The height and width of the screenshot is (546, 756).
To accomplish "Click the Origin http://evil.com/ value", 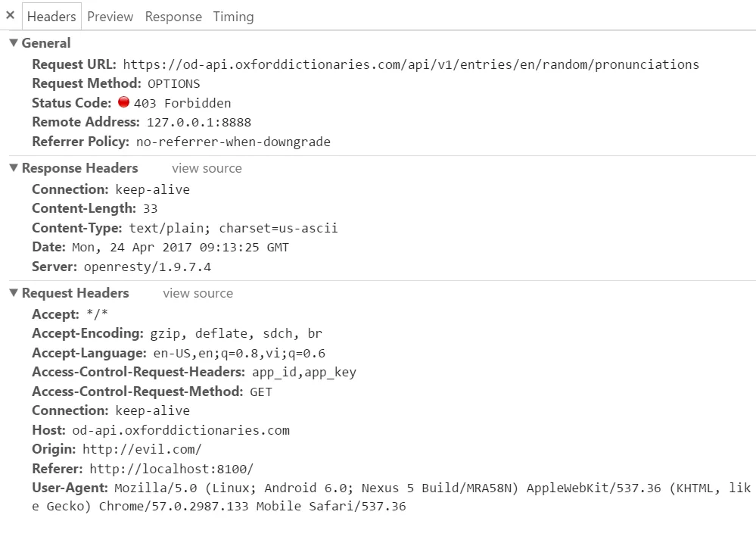I will coord(142,450).
